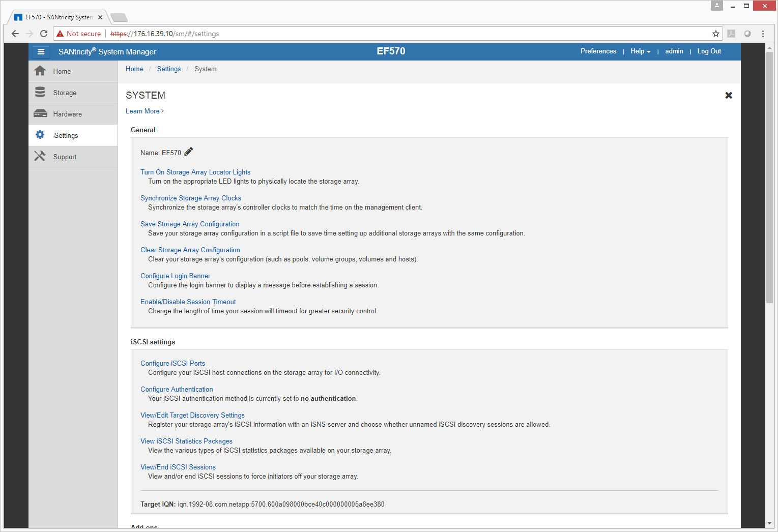Open Configure iSCSI Ports link
The image size is (778, 532).
coord(172,363)
